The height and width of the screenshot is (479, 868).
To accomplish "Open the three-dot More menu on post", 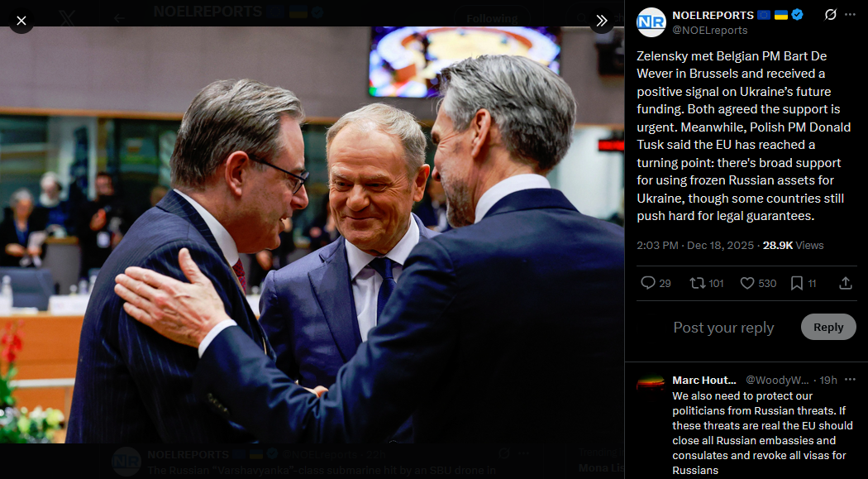I will click(x=851, y=15).
